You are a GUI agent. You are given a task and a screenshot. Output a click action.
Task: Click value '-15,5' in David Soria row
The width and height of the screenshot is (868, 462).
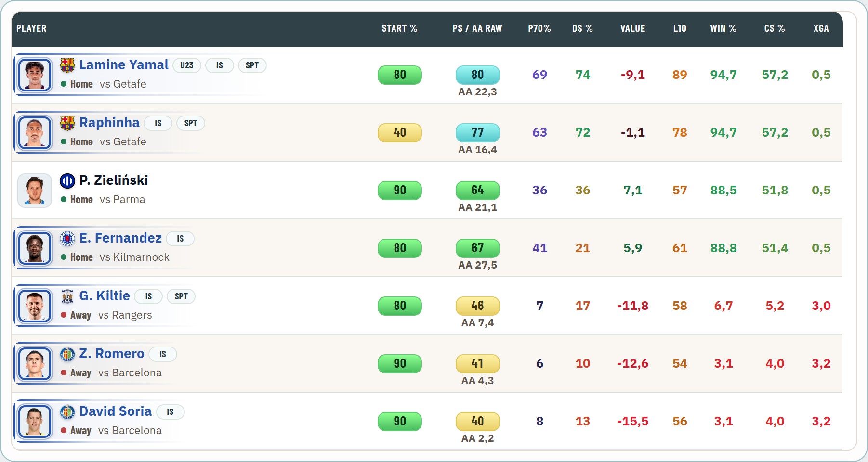[632, 422]
